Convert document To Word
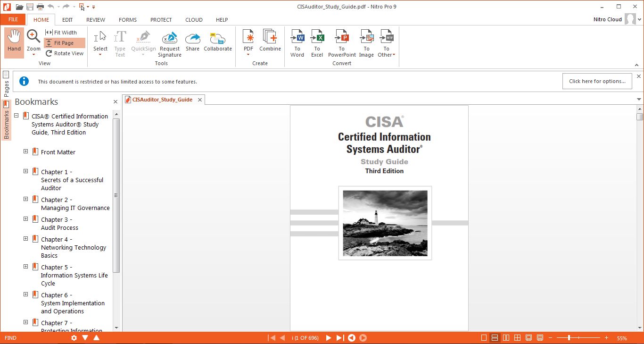644x344 pixels. tap(297, 43)
